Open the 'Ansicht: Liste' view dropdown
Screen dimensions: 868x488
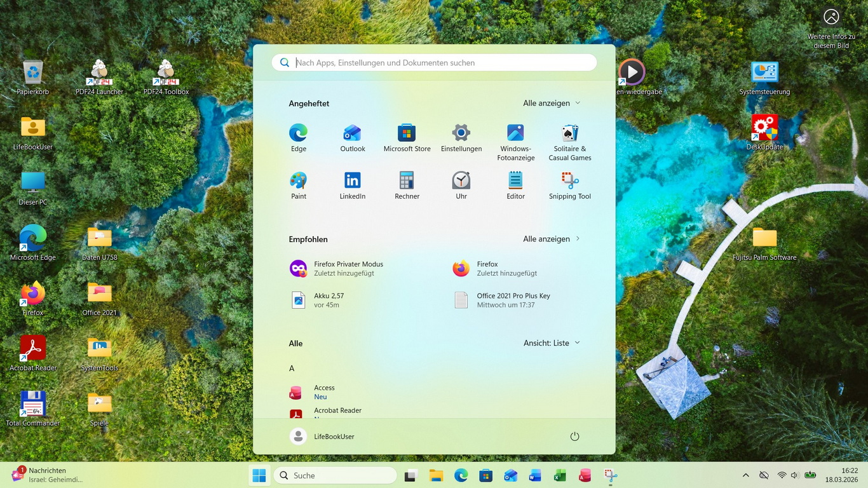[x=551, y=343]
